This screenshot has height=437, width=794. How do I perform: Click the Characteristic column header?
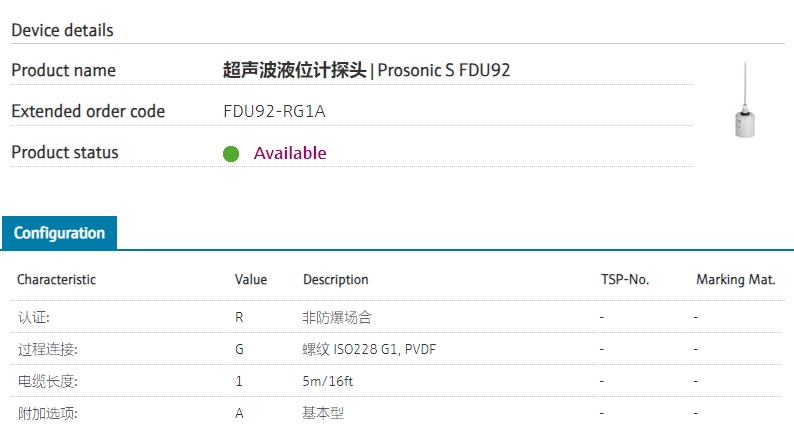click(56, 280)
